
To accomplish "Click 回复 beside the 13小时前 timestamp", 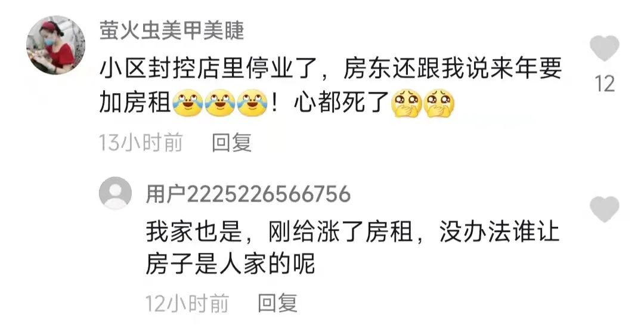I will click(231, 143).
